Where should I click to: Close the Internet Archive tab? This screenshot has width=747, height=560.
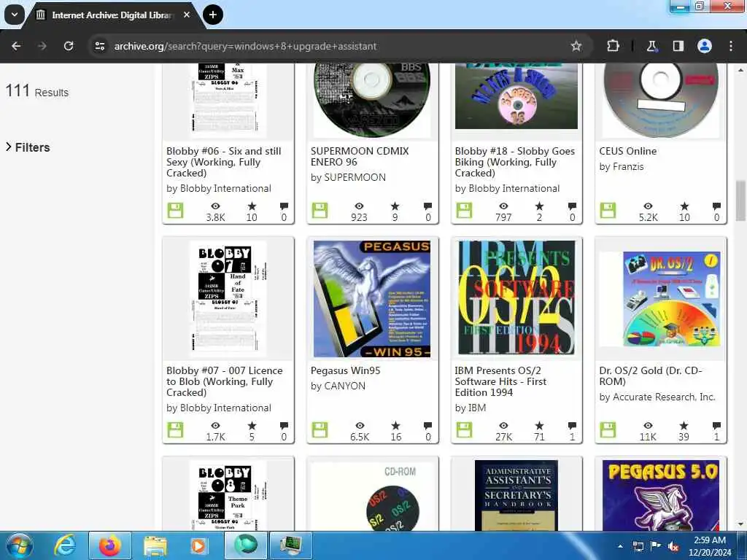pos(187,15)
